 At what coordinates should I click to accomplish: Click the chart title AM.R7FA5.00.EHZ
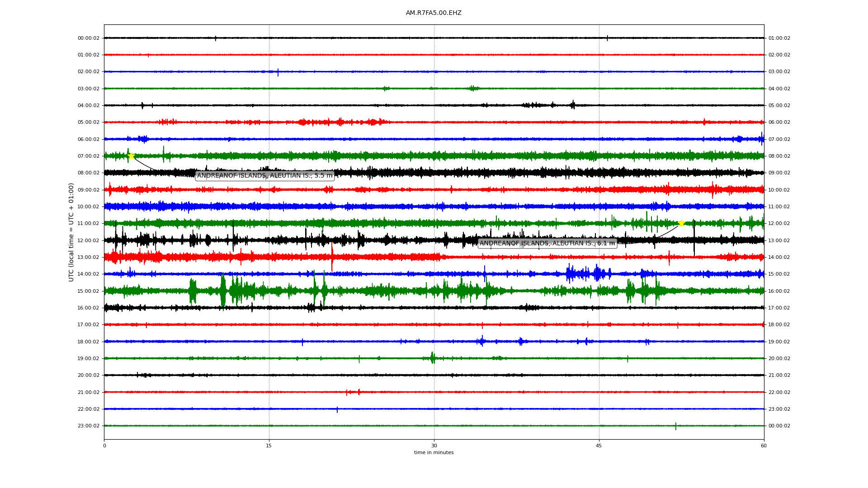[434, 13]
